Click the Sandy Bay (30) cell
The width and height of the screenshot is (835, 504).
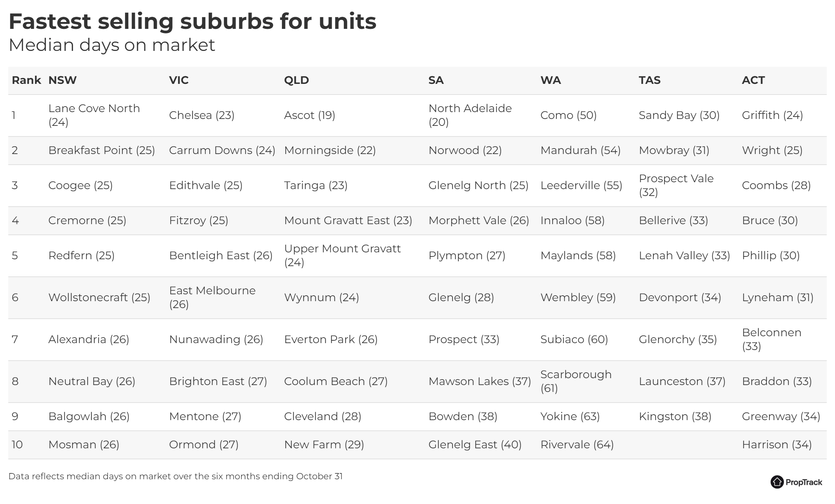pyautogui.click(x=679, y=115)
